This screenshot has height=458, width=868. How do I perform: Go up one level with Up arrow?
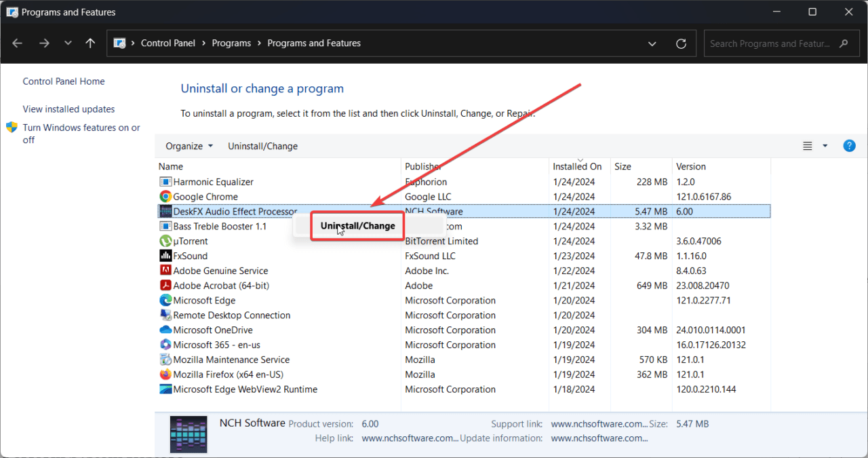tap(90, 43)
